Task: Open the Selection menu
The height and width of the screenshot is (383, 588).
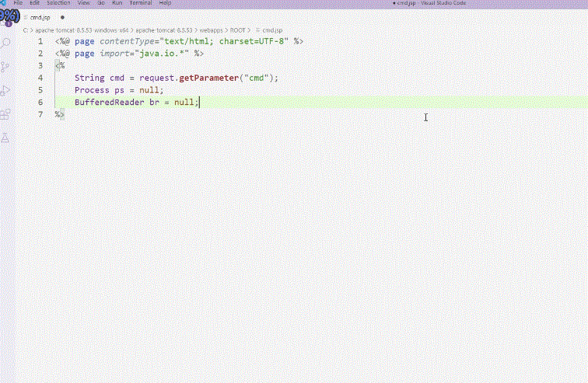Action: point(58,2)
